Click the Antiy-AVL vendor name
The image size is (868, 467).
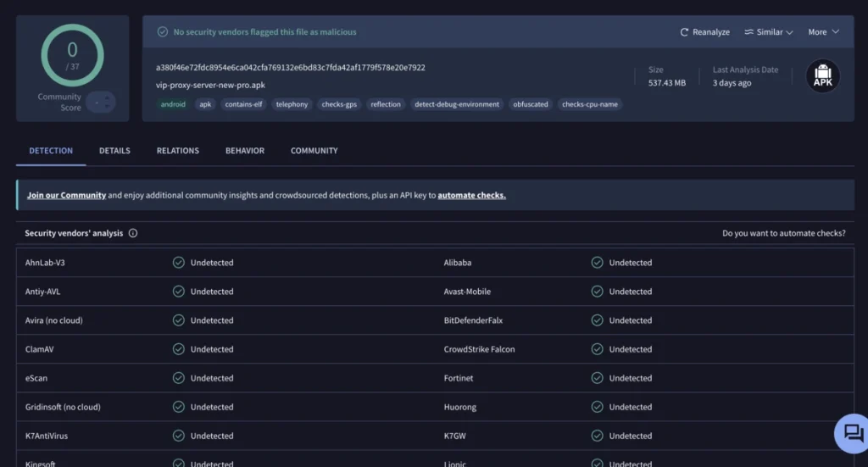pos(42,292)
